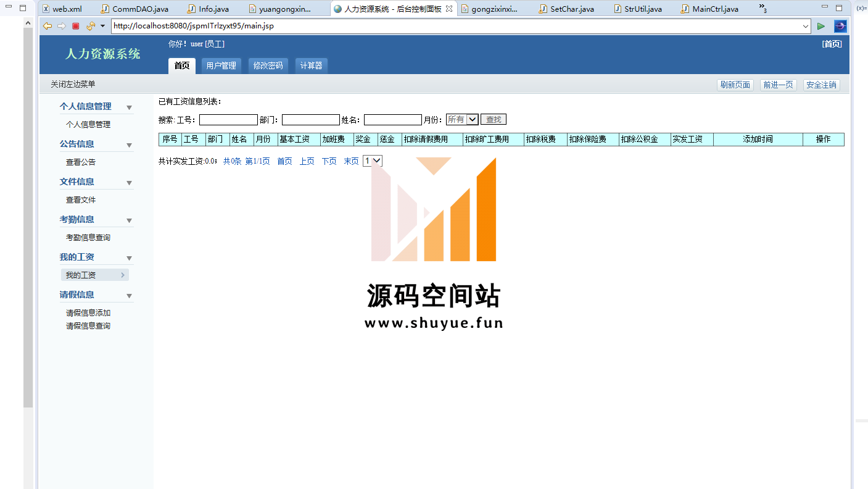Click the 末页 pagination link

point(351,161)
